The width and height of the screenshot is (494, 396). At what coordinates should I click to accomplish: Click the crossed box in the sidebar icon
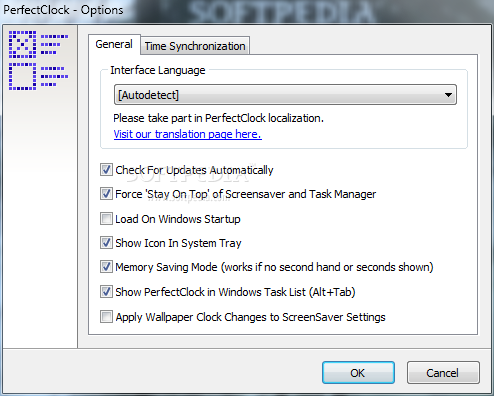click(x=22, y=44)
